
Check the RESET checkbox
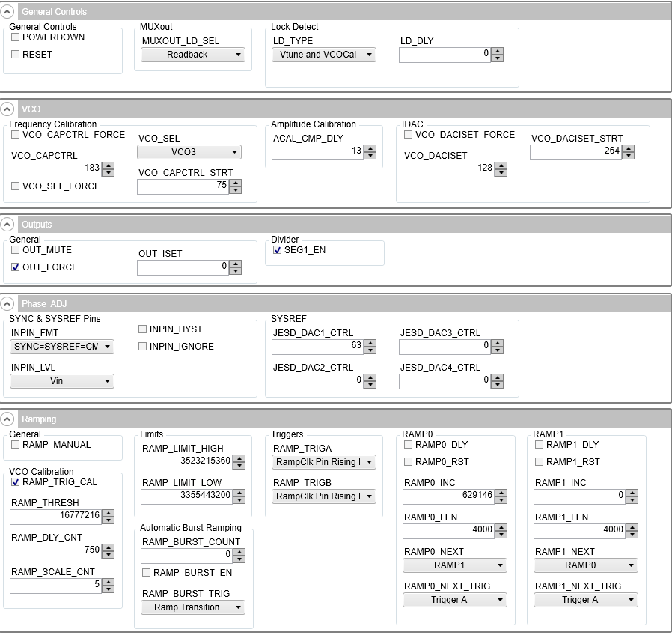coord(16,55)
